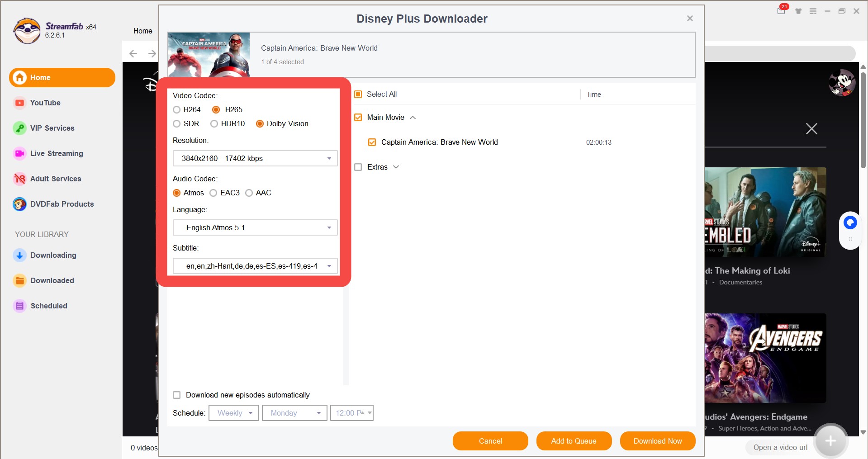Open the chat support bubble
The image size is (868, 459).
point(849,222)
